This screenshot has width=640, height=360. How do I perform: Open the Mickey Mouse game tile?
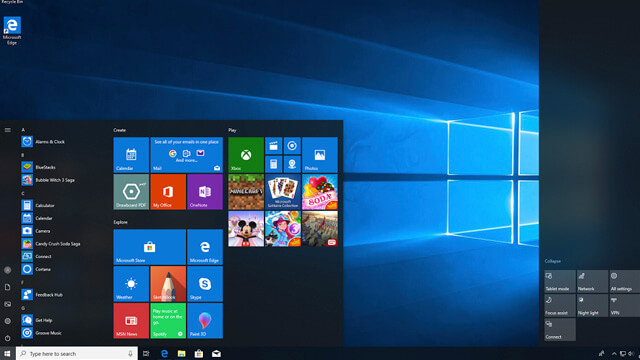pyautogui.click(x=246, y=229)
